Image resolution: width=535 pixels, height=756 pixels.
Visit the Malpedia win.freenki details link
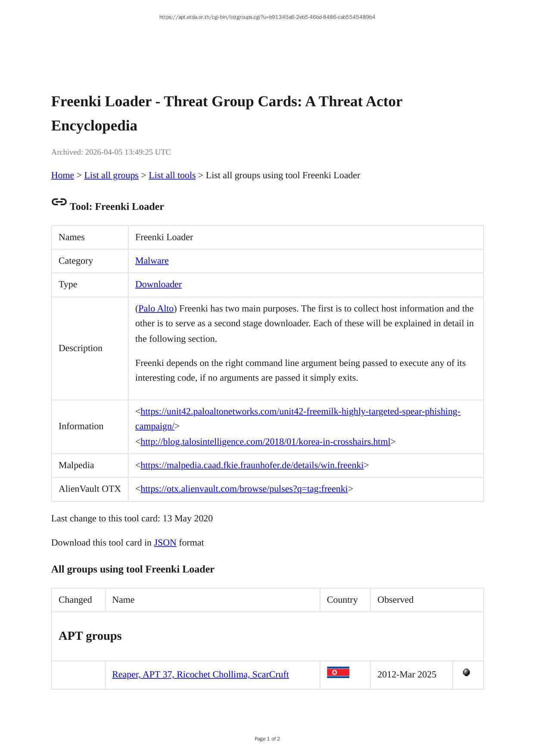pyautogui.click(x=252, y=465)
